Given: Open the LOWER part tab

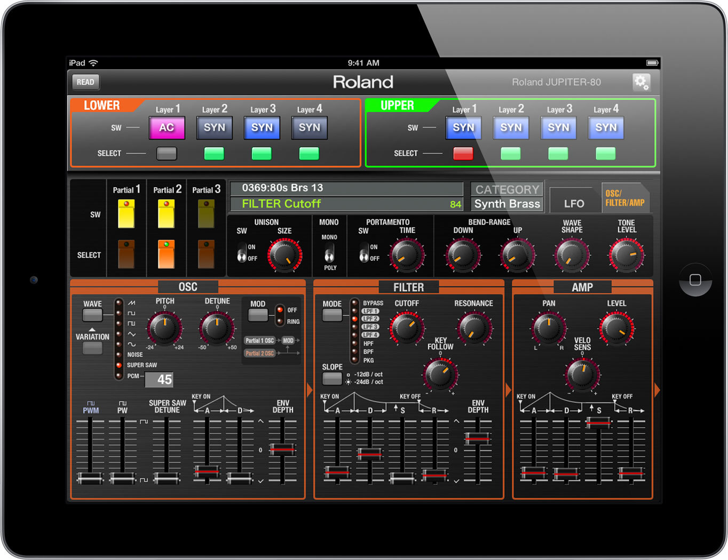Looking at the screenshot, I should [102, 106].
